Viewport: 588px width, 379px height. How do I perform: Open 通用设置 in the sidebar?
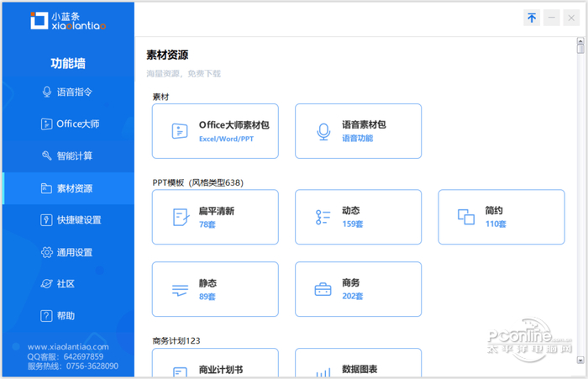point(68,252)
